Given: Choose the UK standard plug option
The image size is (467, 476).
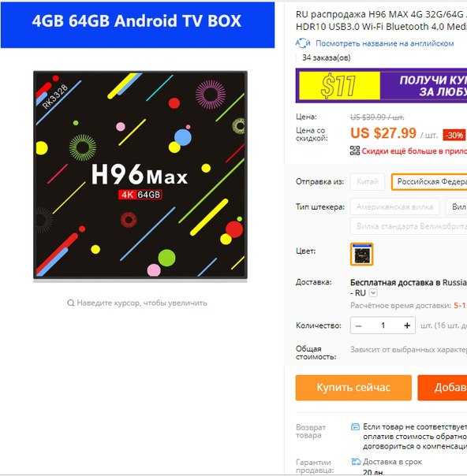Looking at the screenshot, I should (409, 226).
